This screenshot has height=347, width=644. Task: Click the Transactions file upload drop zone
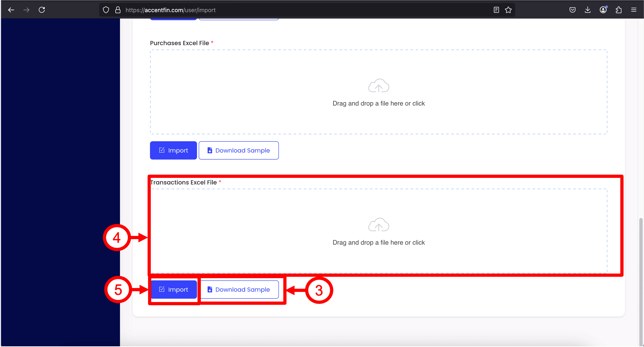[x=379, y=231]
